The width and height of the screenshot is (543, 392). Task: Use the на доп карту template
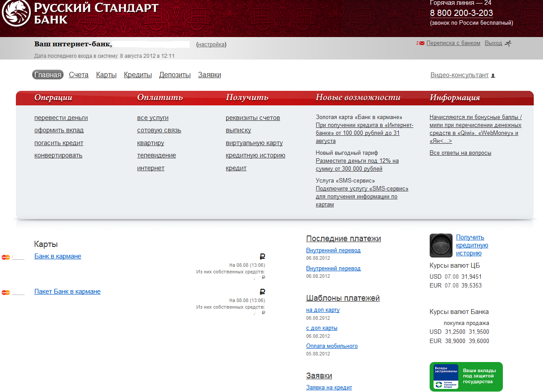(x=323, y=310)
